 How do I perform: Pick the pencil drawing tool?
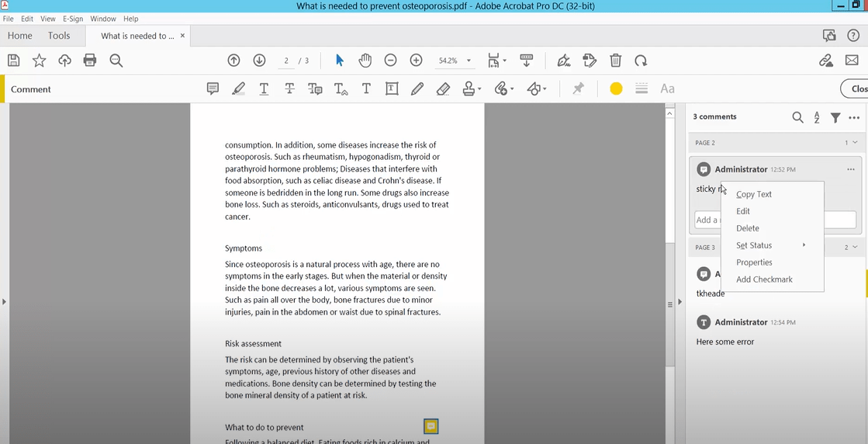417,89
